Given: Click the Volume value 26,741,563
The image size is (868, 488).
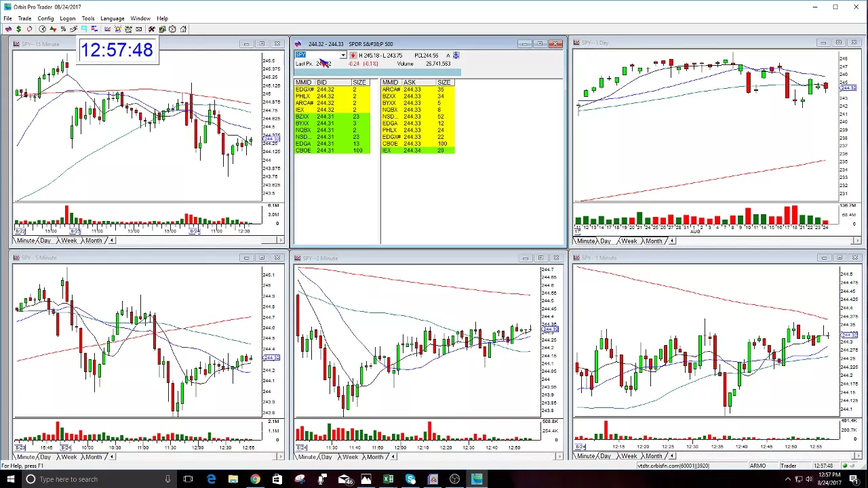Looking at the screenshot, I should [438, 64].
